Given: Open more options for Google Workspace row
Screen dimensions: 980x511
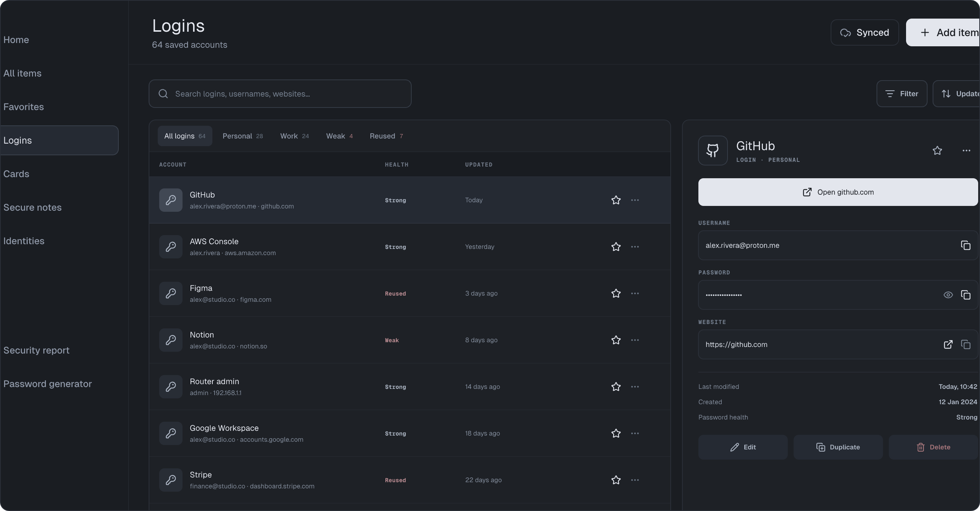Looking at the screenshot, I should [635, 433].
